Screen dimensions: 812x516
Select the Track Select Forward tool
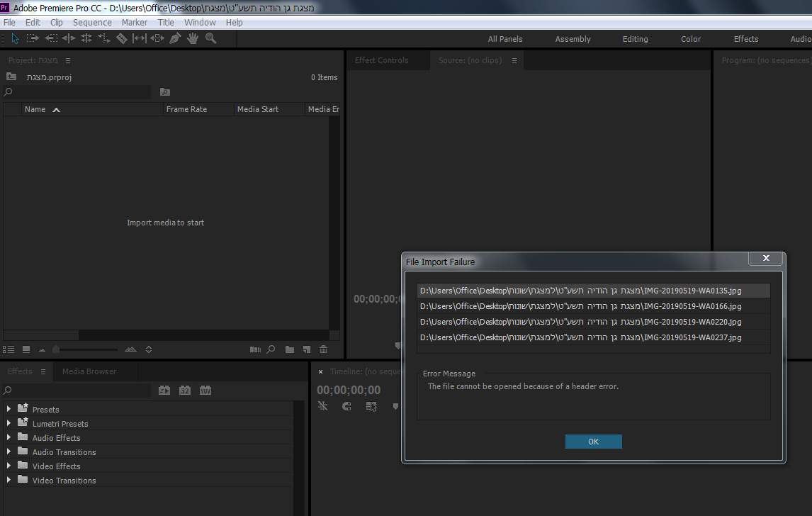pos(33,38)
